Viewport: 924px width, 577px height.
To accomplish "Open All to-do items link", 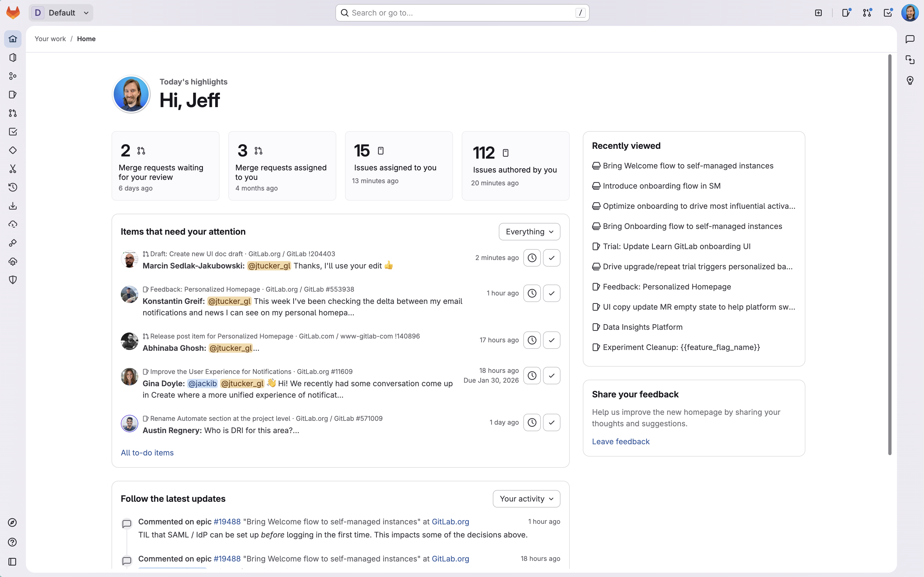I will (147, 453).
